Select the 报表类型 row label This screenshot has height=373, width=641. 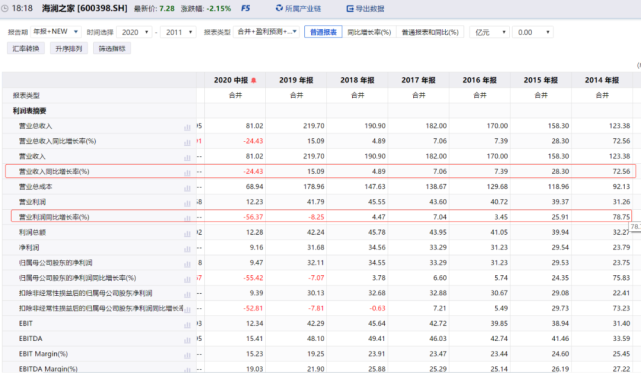pyautogui.click(x=26, y=95)
